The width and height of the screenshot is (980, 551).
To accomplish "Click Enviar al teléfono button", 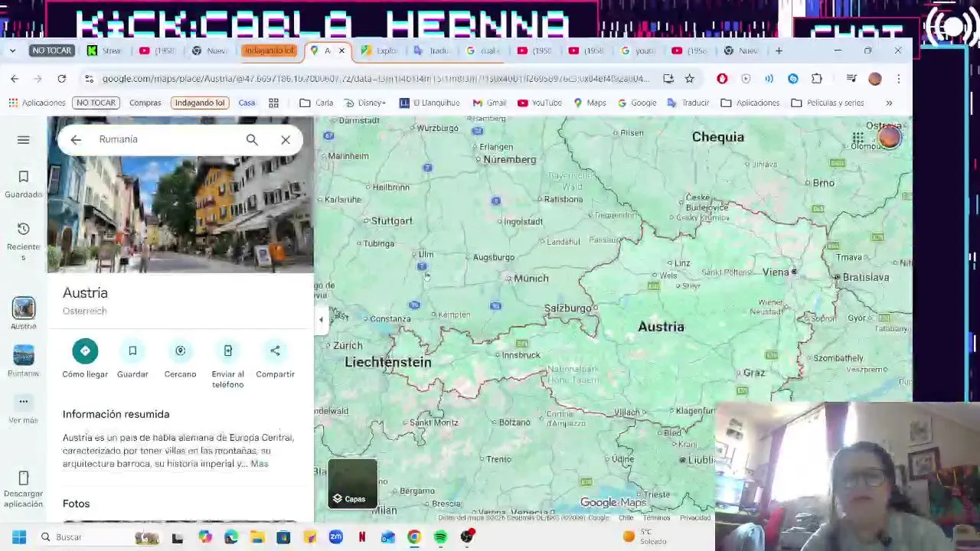I will (227, 364).
